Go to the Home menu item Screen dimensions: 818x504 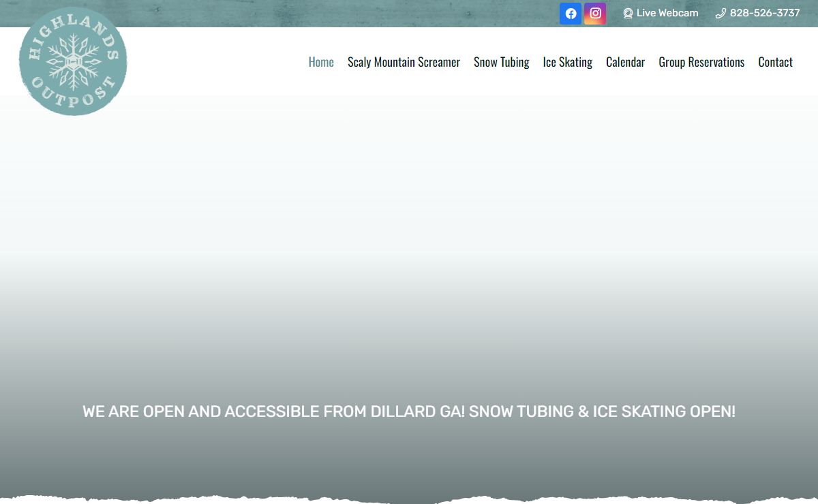coord(321,62)
